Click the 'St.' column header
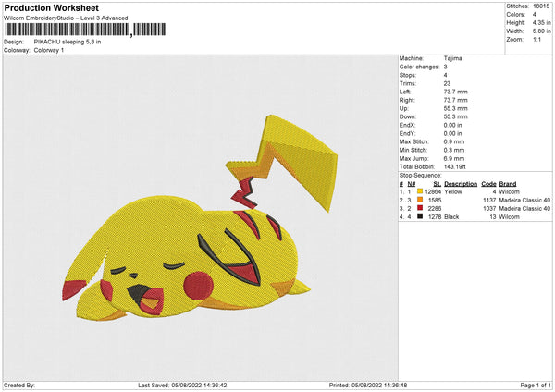 coord(438,184)
